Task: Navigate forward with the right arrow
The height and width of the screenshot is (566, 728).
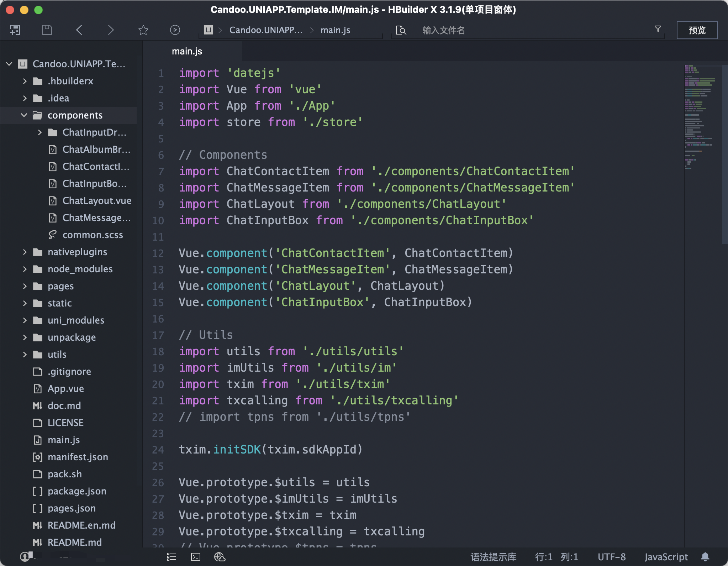Action: coord(111,30)
